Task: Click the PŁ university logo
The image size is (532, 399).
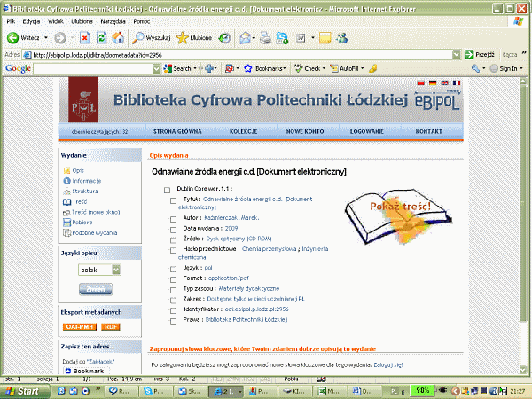Action: click(83, 99)
